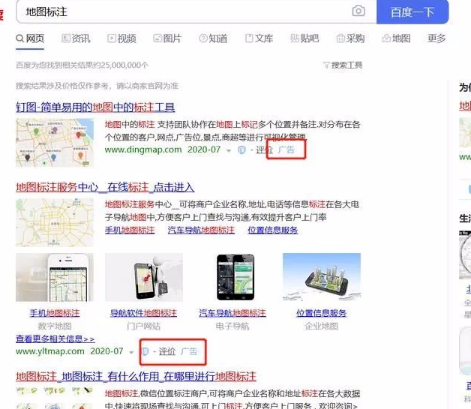Open the 地图 tab
The height and width of the screenshot is (409, 471).
coord(396,38)
